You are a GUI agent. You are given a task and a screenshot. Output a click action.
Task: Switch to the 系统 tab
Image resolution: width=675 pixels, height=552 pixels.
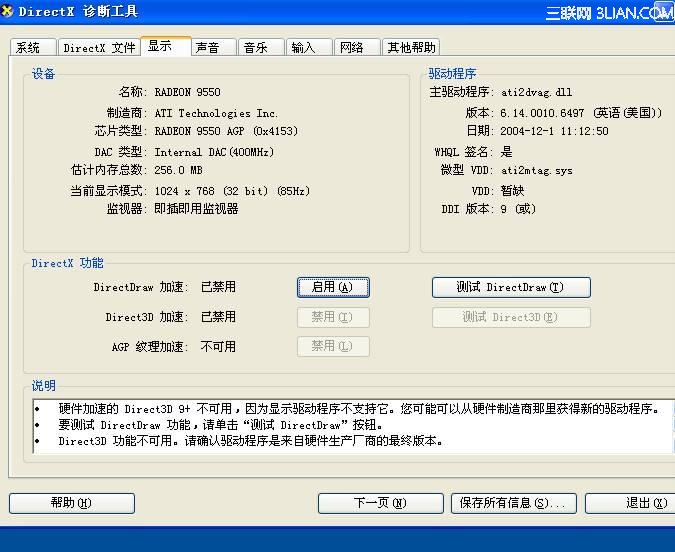click(x=33, y=47)
